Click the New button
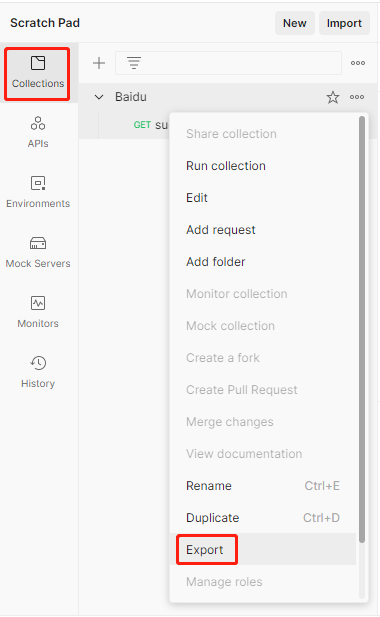This screenshot has height=617, width=380. (295, 23)
